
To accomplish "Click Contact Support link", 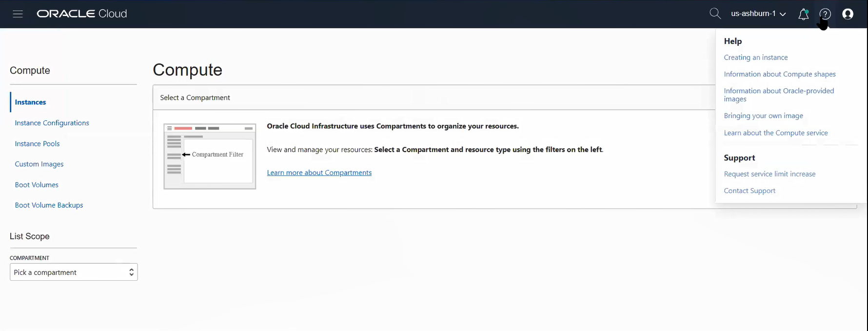I will point(750,191).
